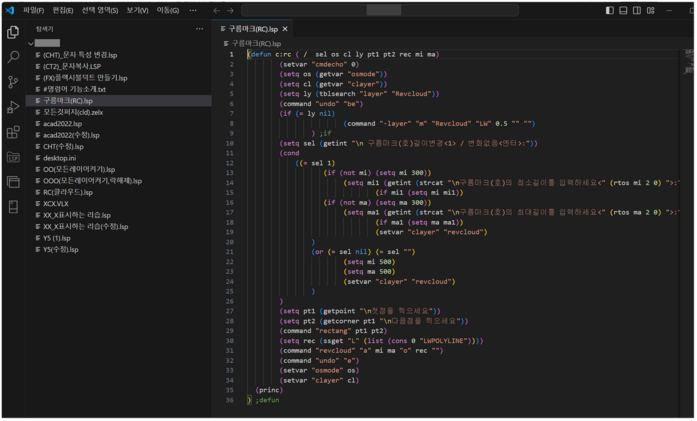Viewport: 697px width, 421px height.
Task: Click the defun c:rc code line
Action: [343, 55]
